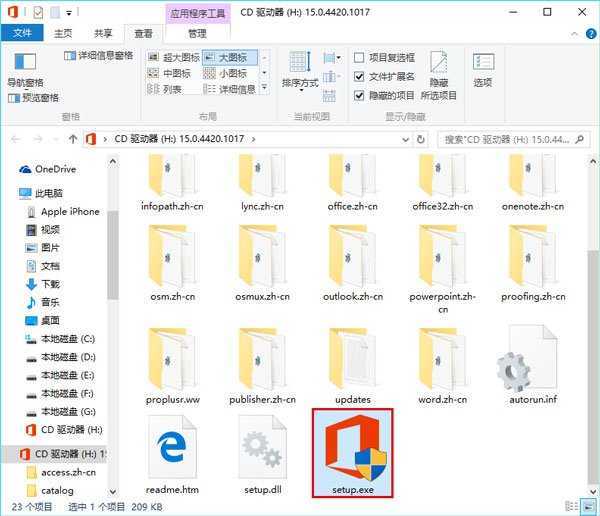Select the onenote.zh-cn folder
600x516 pixels.
pyautogui.click(x=533, y=183)
